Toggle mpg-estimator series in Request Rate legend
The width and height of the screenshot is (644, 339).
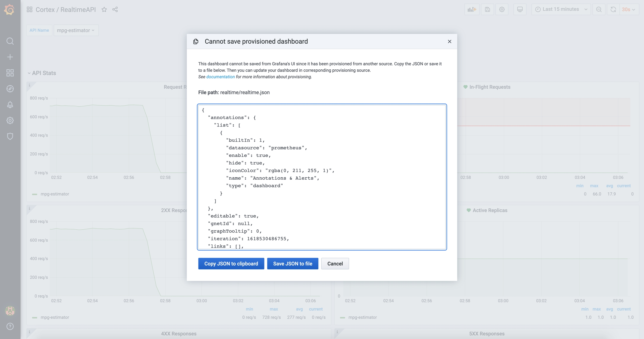click(x=55, y=194)
